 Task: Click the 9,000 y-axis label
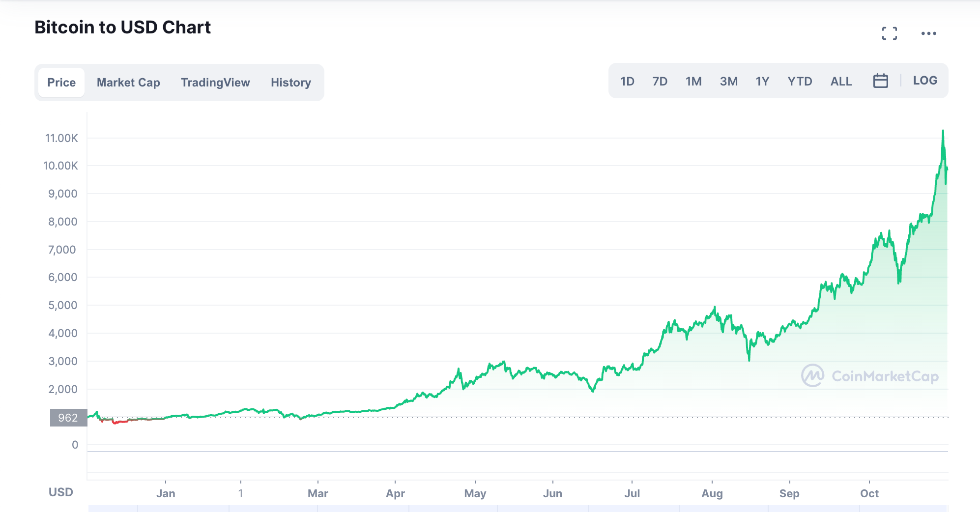pos(62,194)
